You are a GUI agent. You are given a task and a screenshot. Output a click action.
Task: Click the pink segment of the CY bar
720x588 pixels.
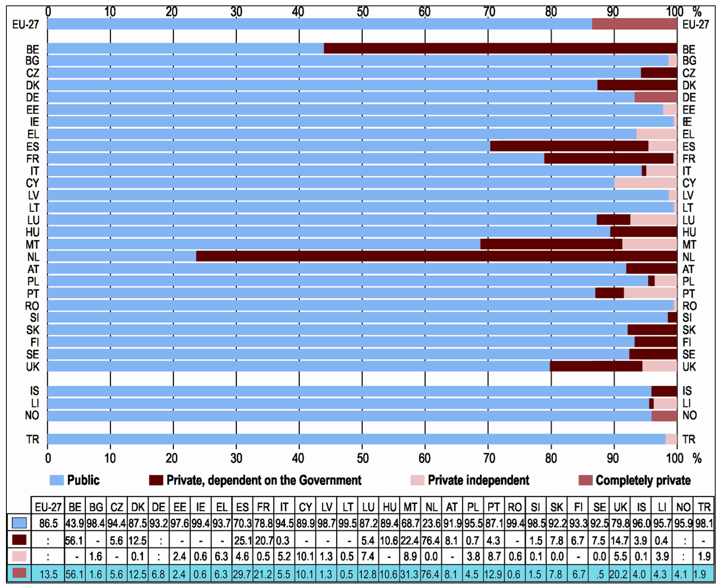pos(645,183)
